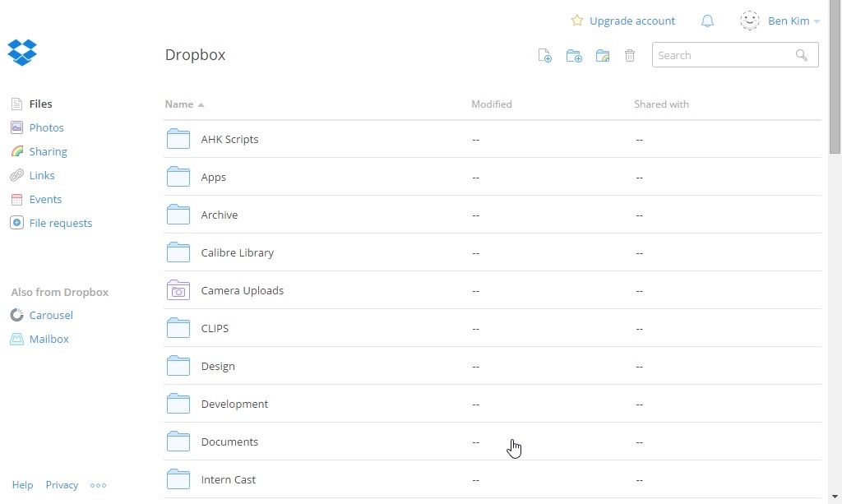Sort files by the Name column
This screenshot has width=842, height=504.
tap(179, 104)
